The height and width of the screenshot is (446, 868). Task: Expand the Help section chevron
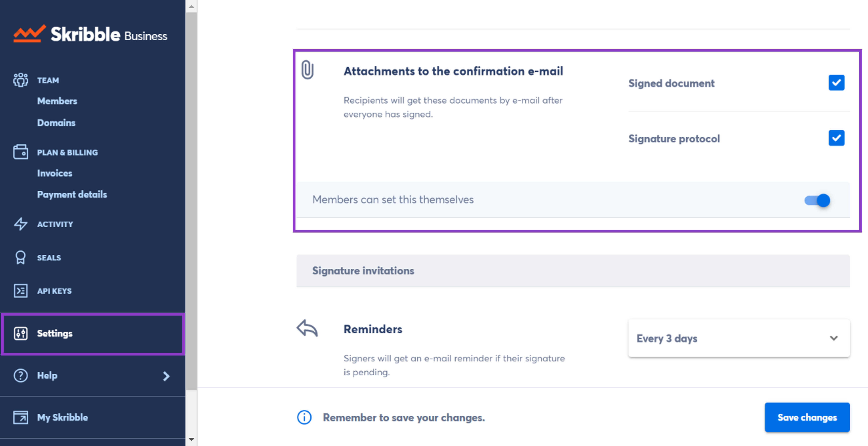(x=166, y=376)
